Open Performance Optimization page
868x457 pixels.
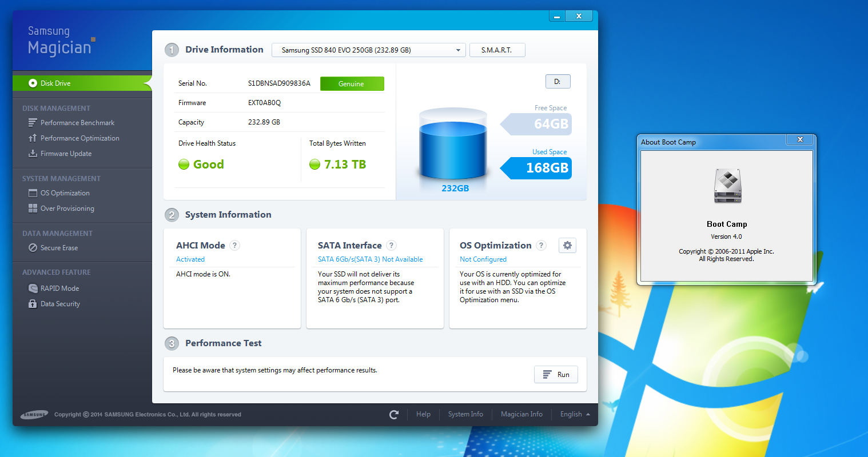(80, 138)
